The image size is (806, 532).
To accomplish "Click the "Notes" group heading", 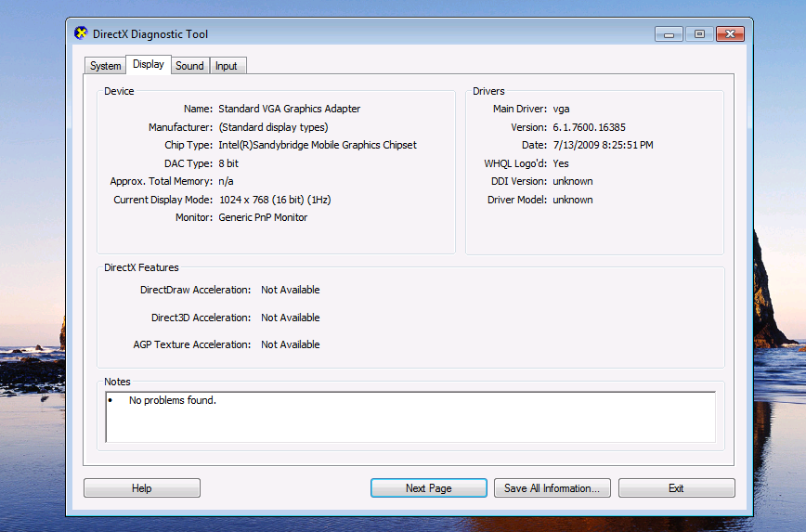I will [x=117, y=382].
